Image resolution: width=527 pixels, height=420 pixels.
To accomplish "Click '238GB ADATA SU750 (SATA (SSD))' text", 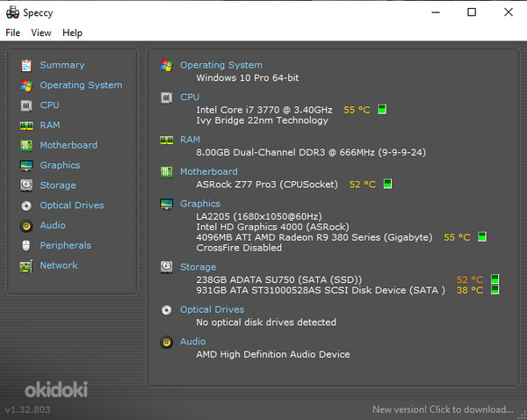I will pos(279,279).
